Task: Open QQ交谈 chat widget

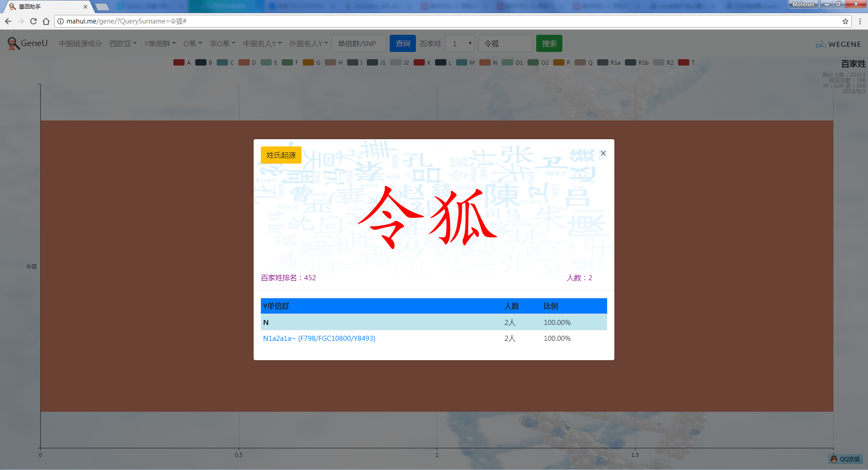Action: pos(845,459)
